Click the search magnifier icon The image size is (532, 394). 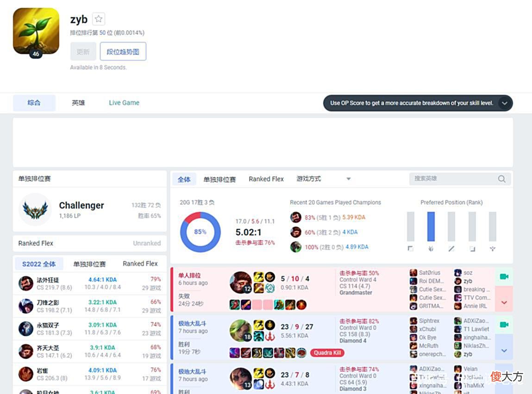[502, 179]
